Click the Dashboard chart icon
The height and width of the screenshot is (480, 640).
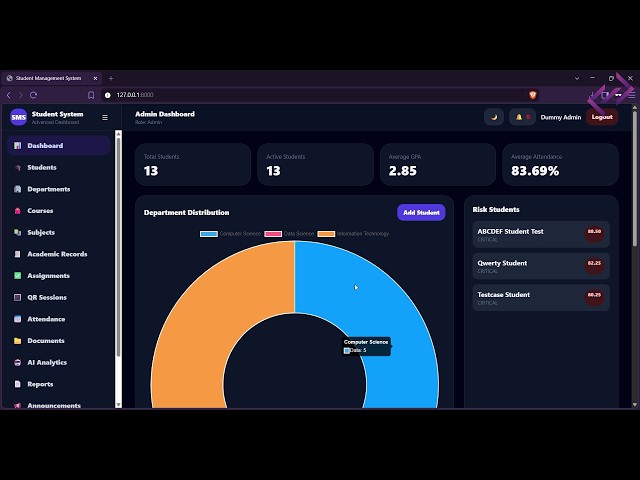[x=18, y=146]
